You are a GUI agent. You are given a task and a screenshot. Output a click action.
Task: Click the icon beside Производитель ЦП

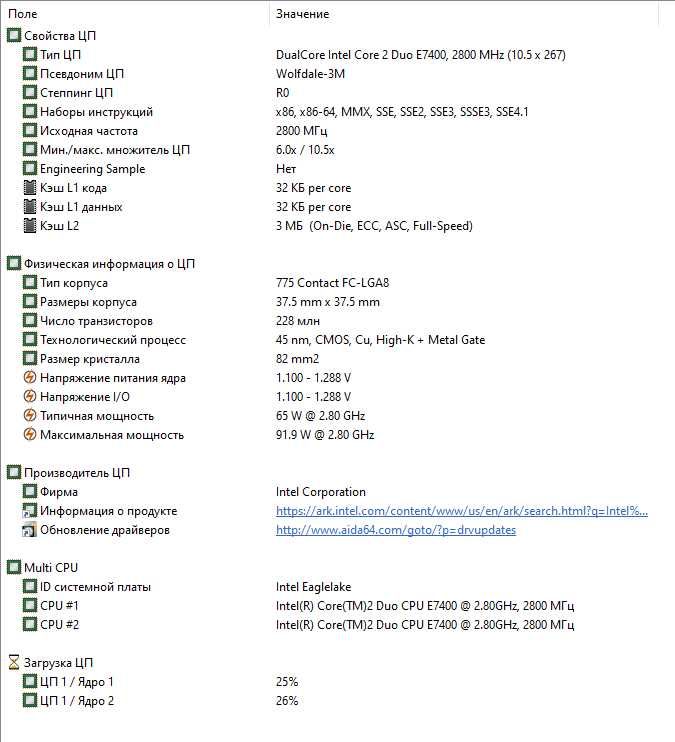coord(14,472)
